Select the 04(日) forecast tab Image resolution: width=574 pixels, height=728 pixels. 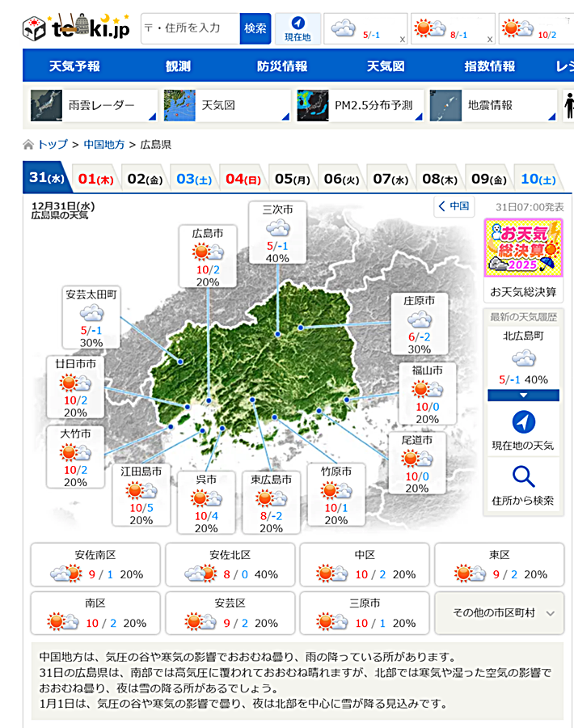(243, 179)
